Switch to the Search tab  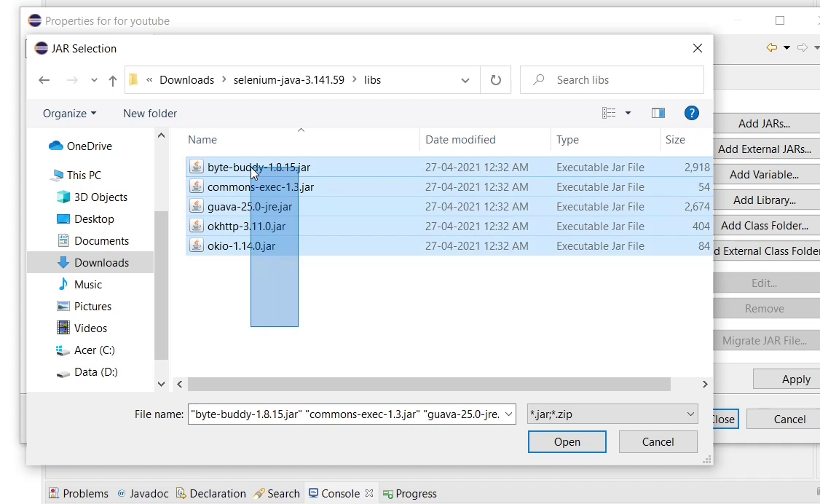277,494
